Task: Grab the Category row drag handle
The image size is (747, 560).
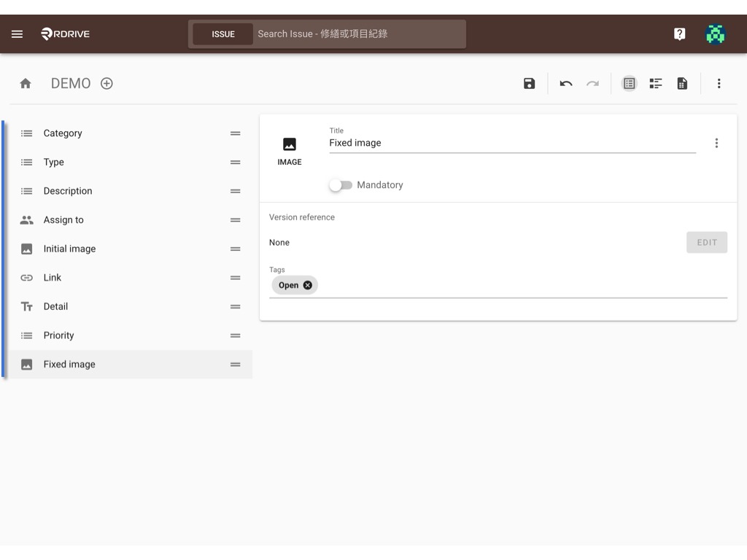Action: pos(236,133)
